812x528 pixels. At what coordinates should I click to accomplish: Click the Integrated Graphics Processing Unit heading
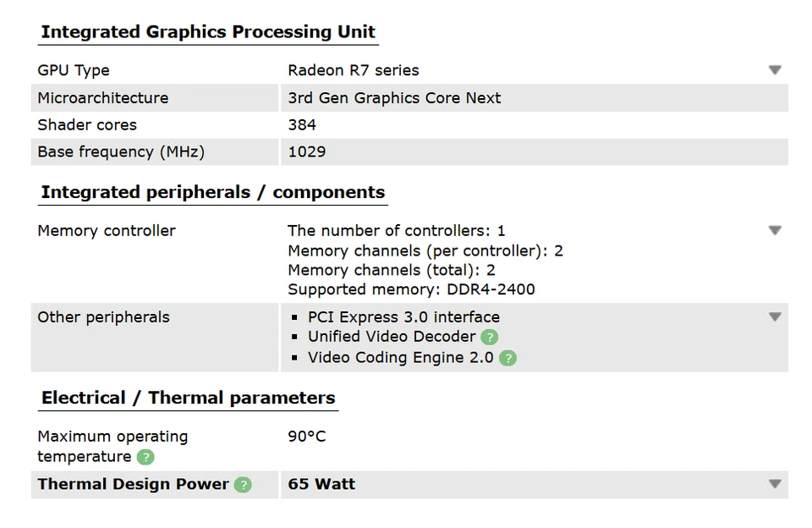point(207,31)
